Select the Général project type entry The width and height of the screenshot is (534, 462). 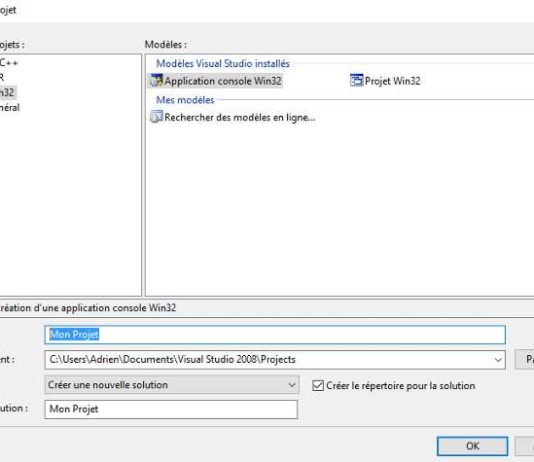tap(10, 108)
